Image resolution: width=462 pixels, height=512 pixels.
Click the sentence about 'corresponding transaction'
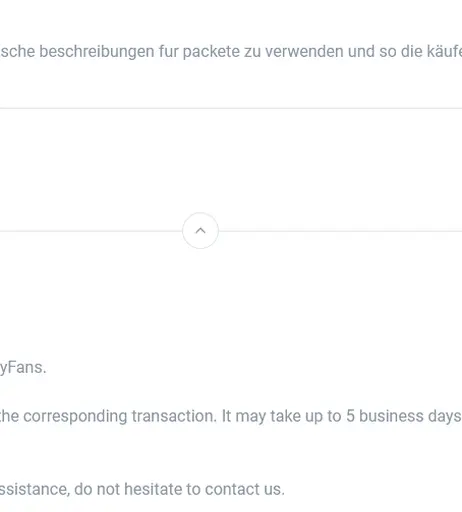coord(231,416)
